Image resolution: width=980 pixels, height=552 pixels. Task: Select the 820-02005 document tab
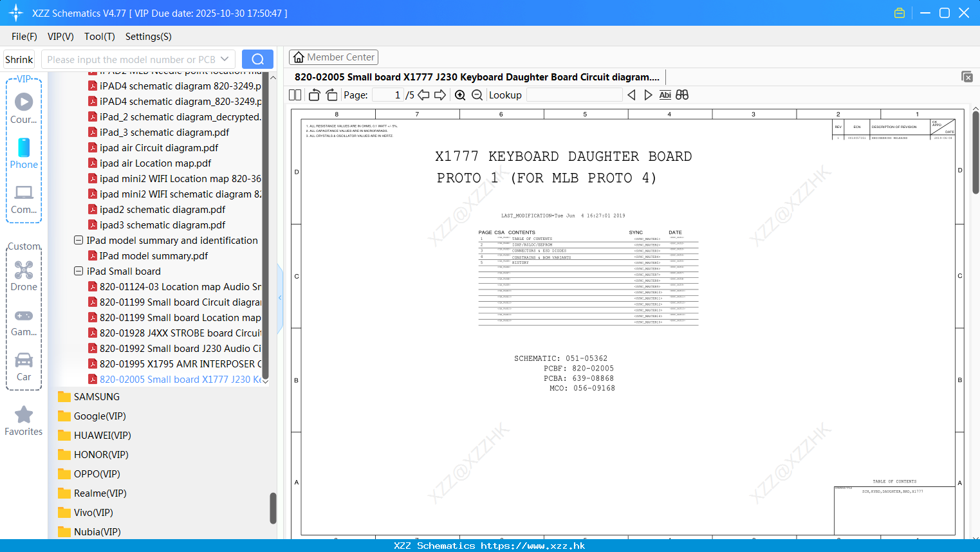point(477,77)
